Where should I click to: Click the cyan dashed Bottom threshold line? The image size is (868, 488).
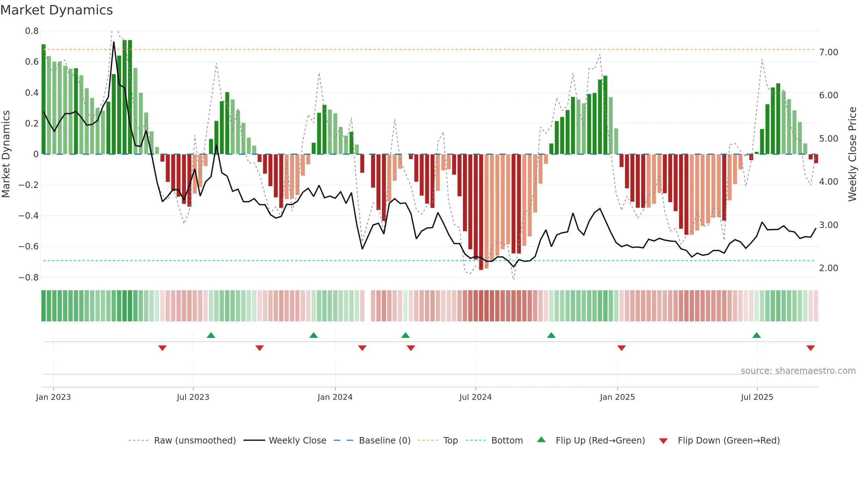pyautogui.click(x=429, y=261)
